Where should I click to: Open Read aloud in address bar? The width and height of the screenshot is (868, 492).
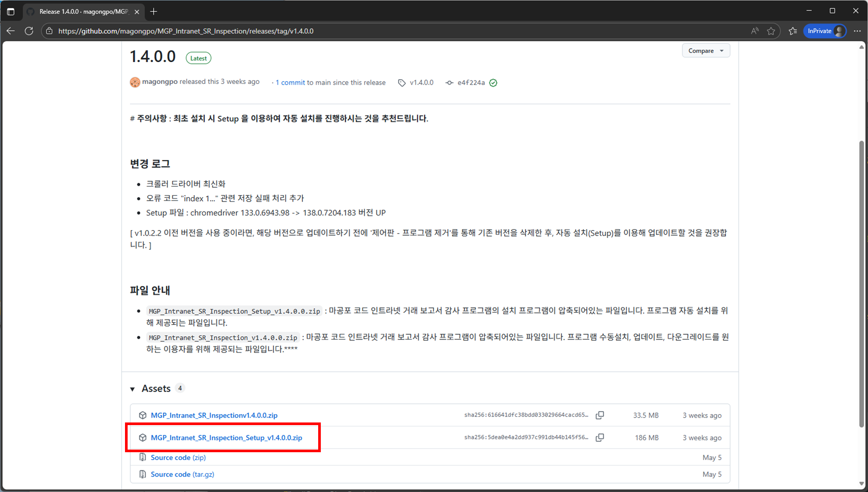click(755, 31)
